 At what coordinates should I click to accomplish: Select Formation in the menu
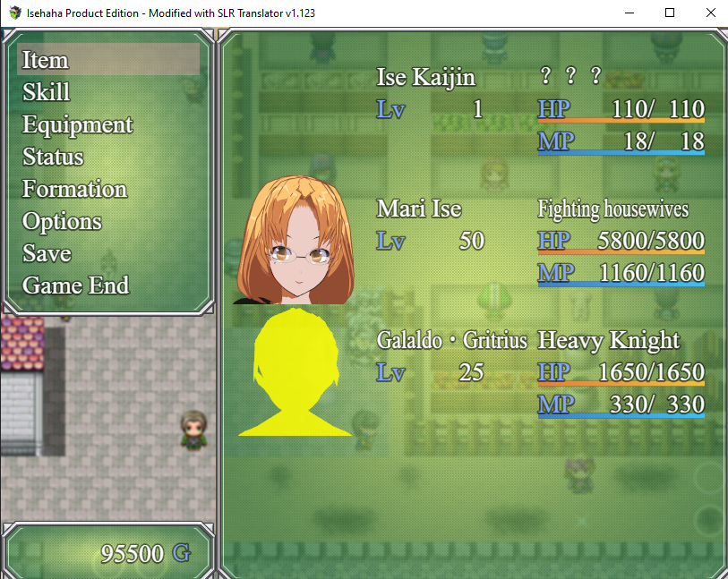75,189
